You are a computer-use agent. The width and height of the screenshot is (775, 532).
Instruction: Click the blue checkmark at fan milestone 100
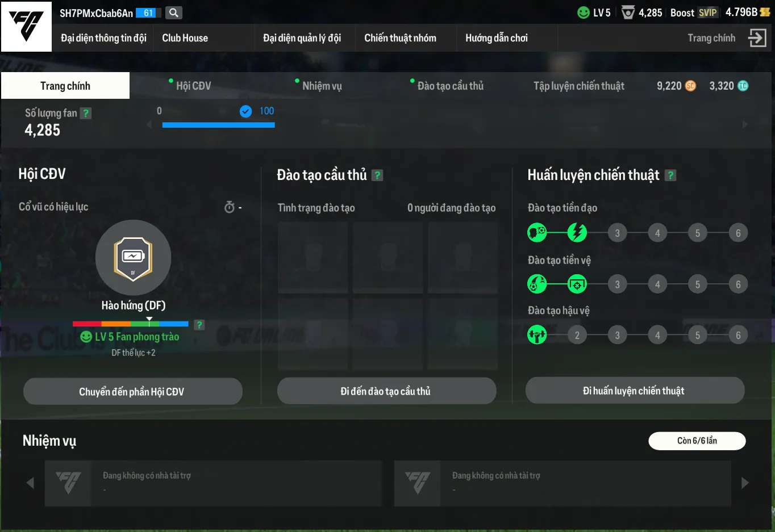[x=245, y=111]
